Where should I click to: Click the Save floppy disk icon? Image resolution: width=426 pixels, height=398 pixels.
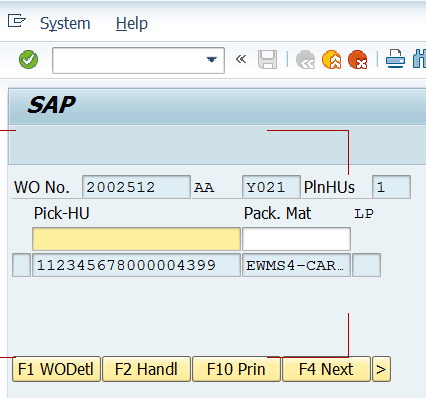(267, 60)
